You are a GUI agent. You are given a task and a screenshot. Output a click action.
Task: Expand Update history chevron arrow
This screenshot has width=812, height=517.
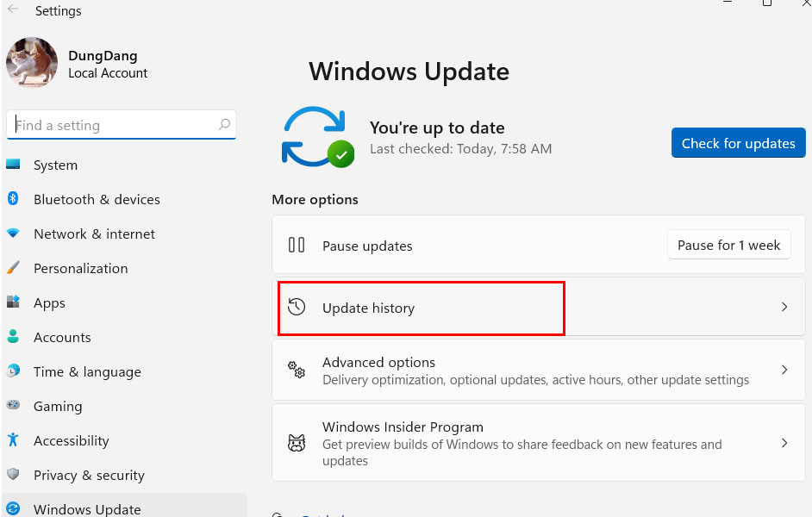784,307
